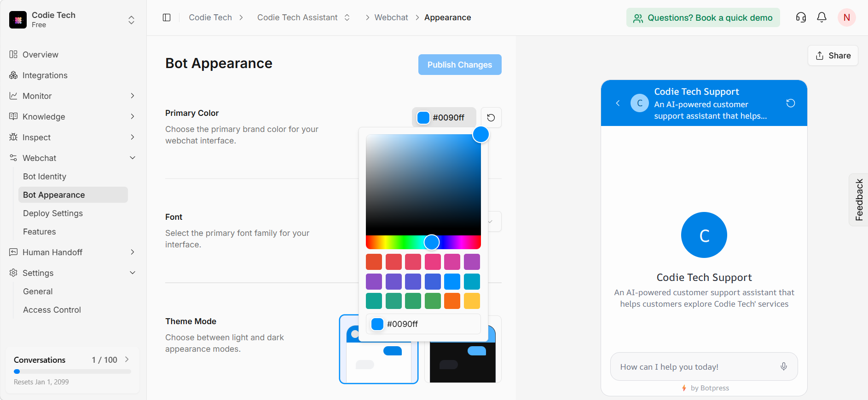This screenshot has height=400, width=868.
Task: Click the Codie Tech workspace logo
Action: click(x=18, y=20)
